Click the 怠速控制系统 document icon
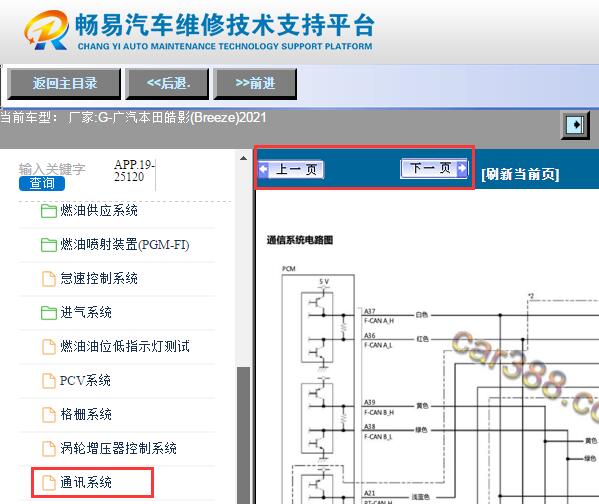This screenshot has height=504, width=599. (49, 279)
